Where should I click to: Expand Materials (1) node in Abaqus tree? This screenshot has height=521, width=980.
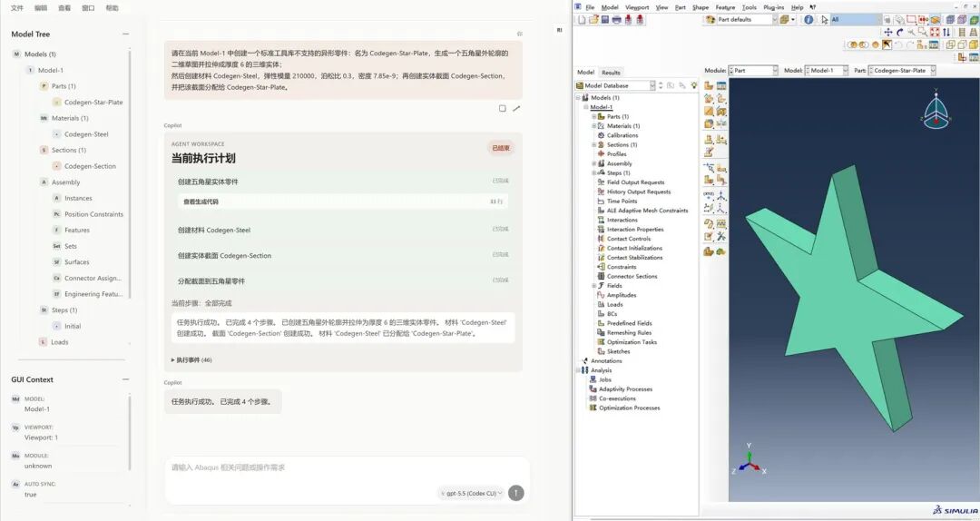(593, 126)
